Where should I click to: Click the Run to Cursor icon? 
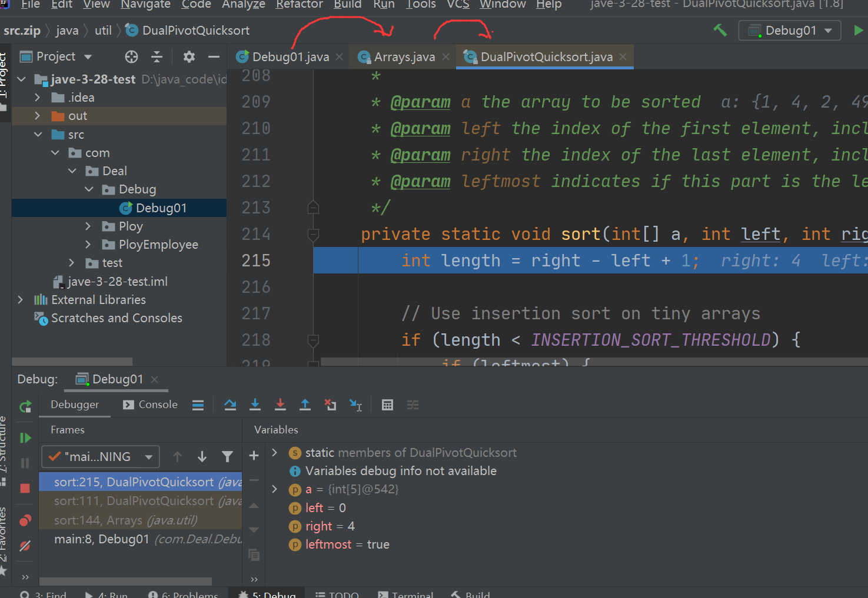pos(355,405)
